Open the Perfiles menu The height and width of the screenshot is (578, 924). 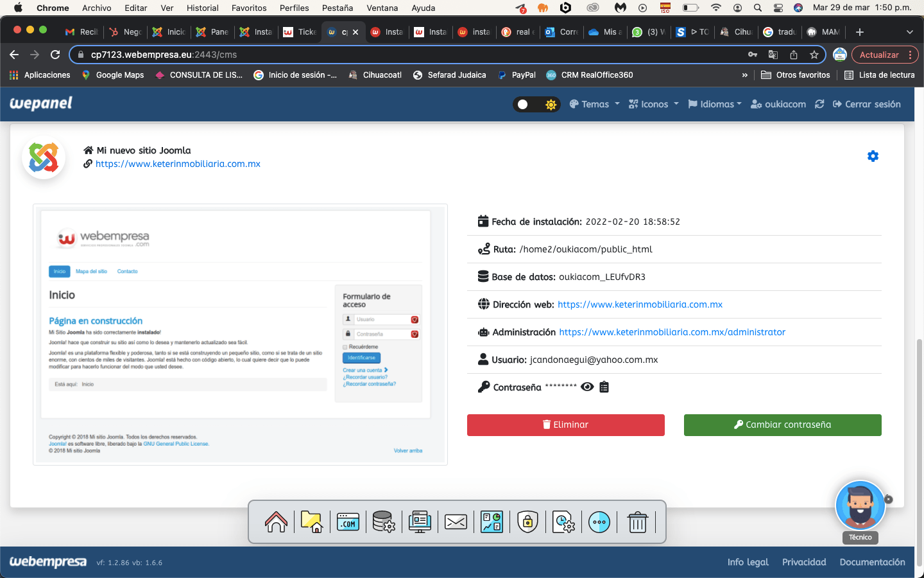295,8
